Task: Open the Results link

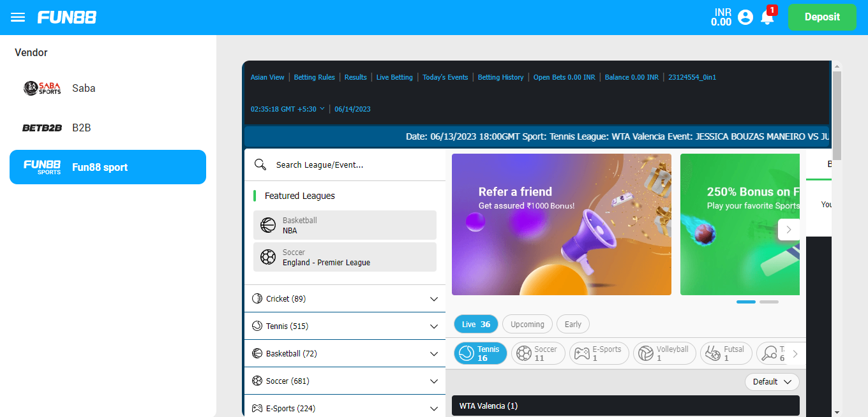Action: (x=355, y=77)
